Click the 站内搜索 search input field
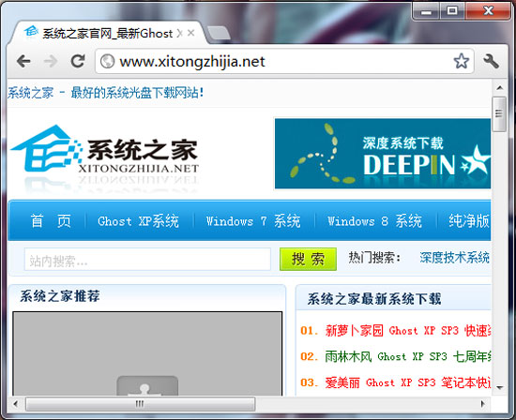The height and width of the screenshot is (420, 516). click(147, 260)
